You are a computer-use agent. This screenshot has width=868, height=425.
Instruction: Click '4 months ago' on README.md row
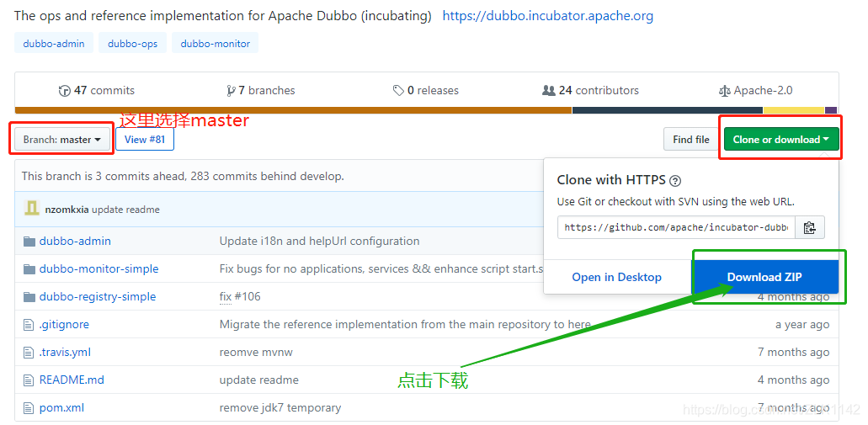pyautogui.click(x=794, y=380)
